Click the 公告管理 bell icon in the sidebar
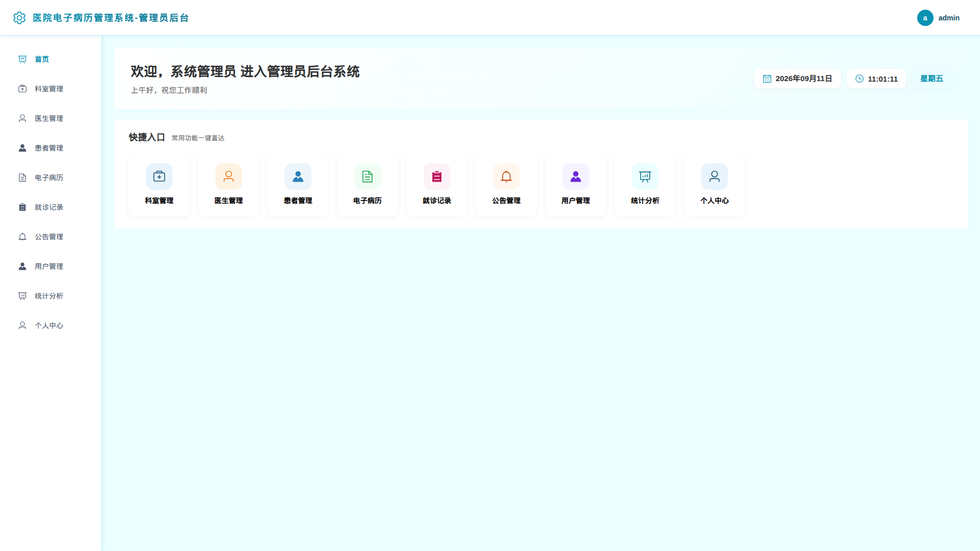Viewport: 980px width, 551px height. pyautogui.click(x=22, y=237)
